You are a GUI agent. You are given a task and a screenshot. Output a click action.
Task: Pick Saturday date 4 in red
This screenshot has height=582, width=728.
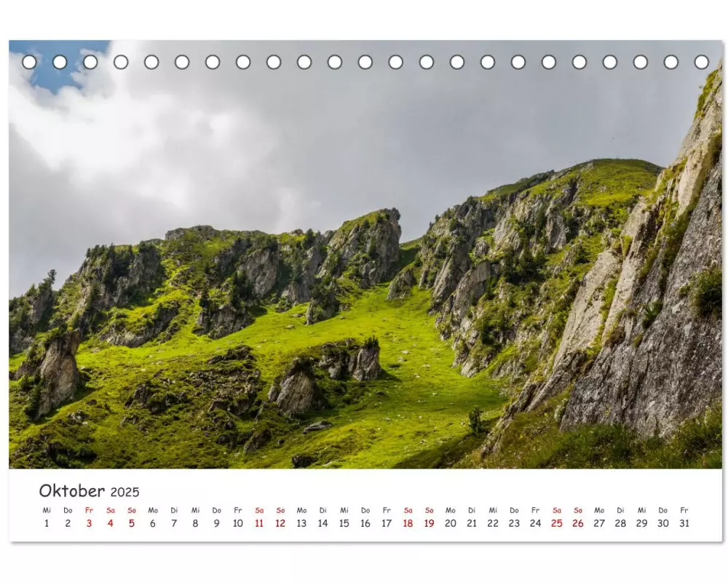click(x=110, y=523)
